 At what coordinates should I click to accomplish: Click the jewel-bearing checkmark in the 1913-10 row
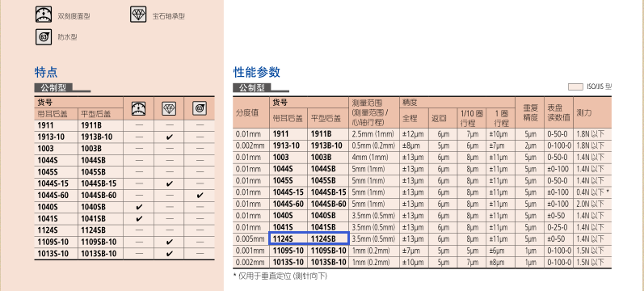coord(169,137)
